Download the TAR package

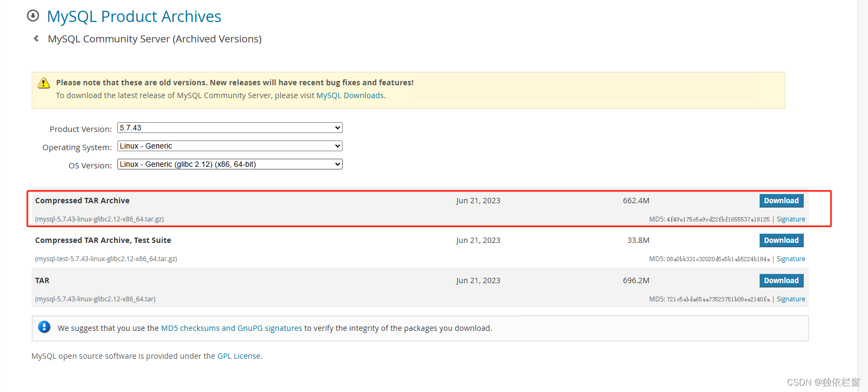coord(781,280)
